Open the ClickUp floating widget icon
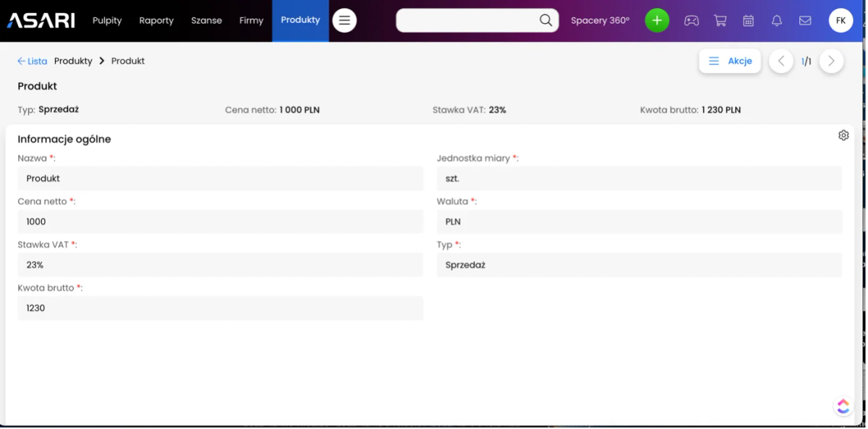The height and width of the screenshot is (429, 868). 843,407
